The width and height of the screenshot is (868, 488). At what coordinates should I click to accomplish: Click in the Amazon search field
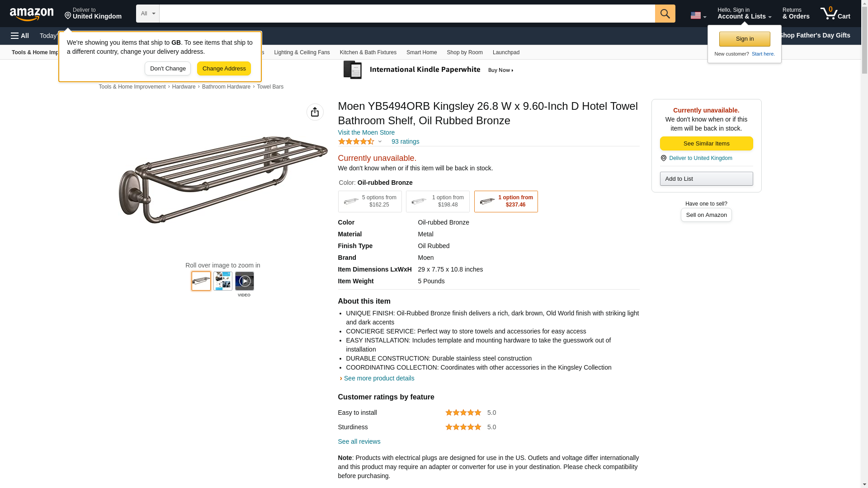(407, 14)
